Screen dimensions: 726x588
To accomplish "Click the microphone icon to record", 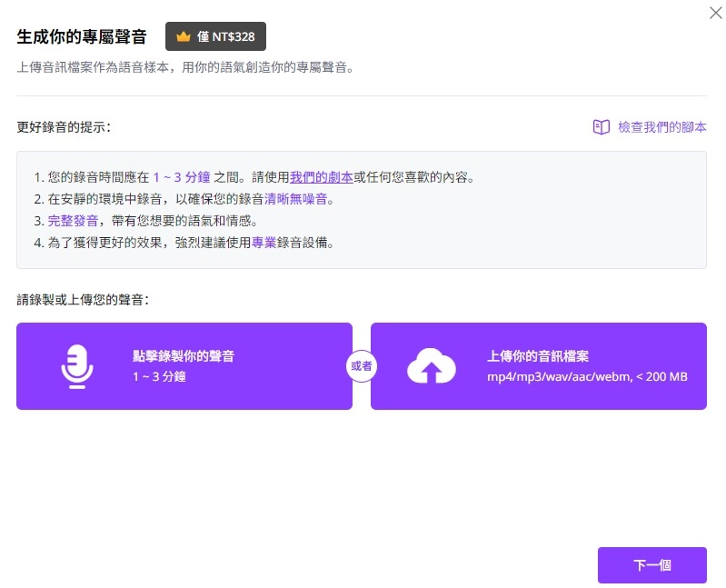I will pyautogui.click(x=77, y=366).
